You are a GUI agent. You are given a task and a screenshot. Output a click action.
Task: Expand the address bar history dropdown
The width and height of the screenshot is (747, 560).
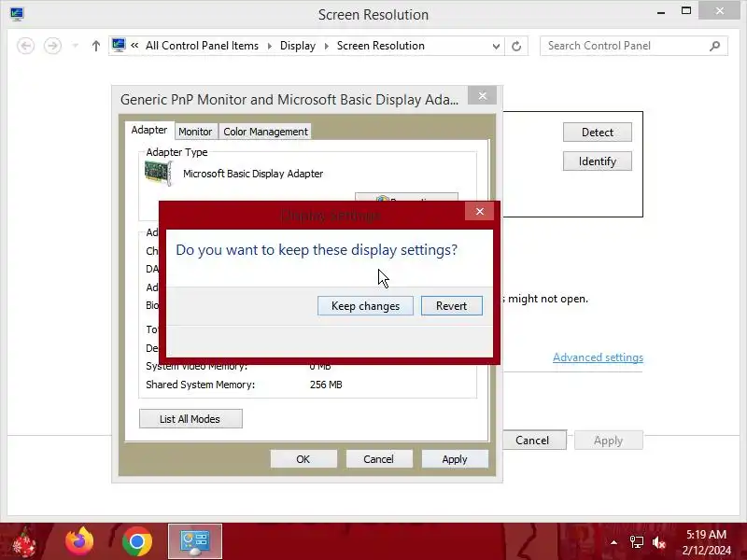click(496, 46)
